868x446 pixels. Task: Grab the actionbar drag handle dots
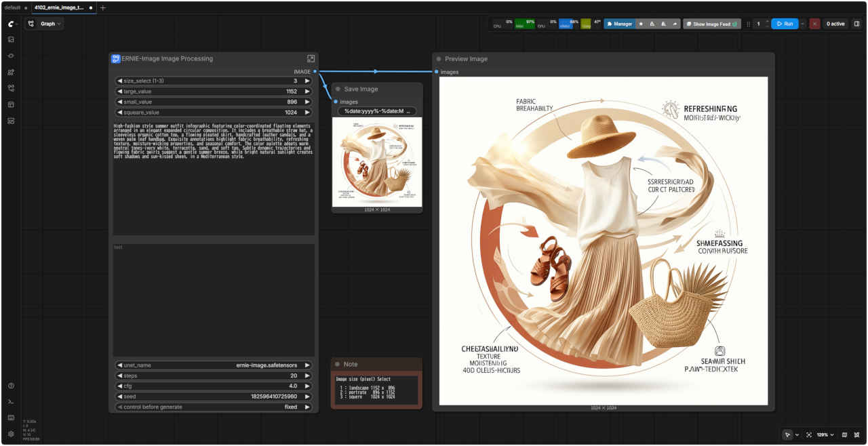pyautogui.click(x=749, y=24)
